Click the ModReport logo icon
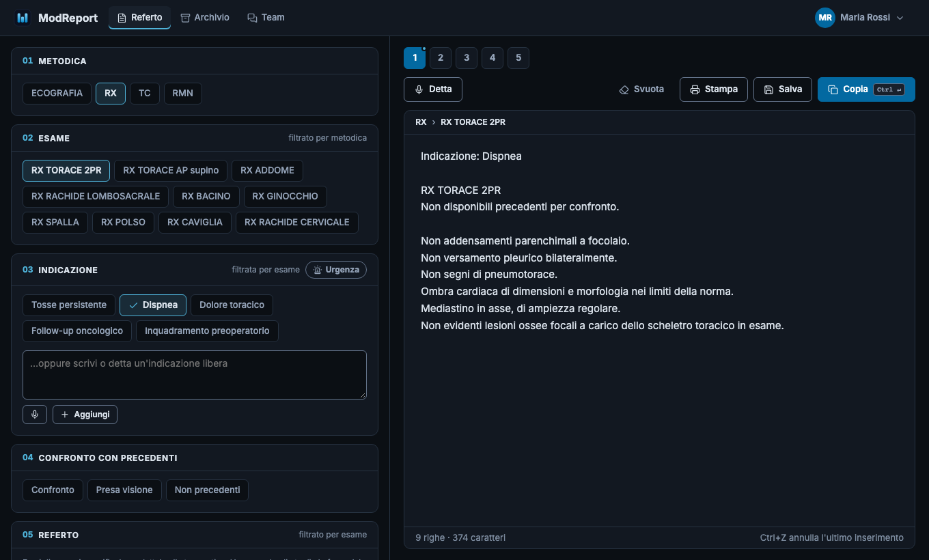 23,18
